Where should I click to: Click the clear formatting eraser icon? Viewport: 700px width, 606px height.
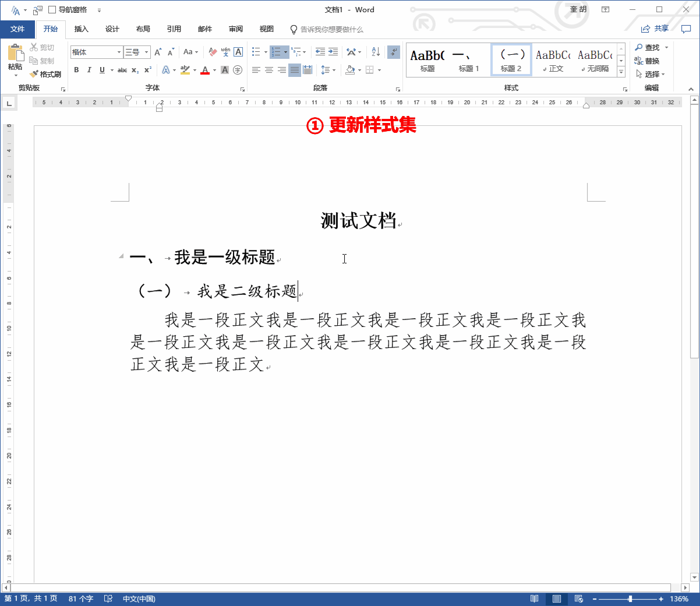tap(213, 52)
